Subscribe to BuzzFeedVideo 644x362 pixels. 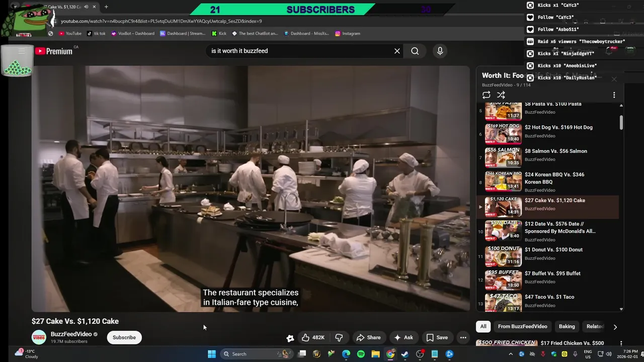124,337
